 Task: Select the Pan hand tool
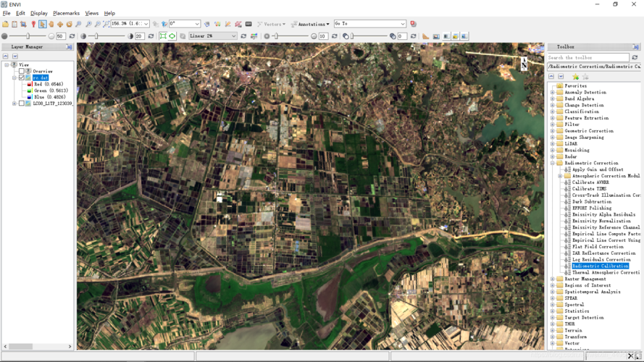click(51, 24)
